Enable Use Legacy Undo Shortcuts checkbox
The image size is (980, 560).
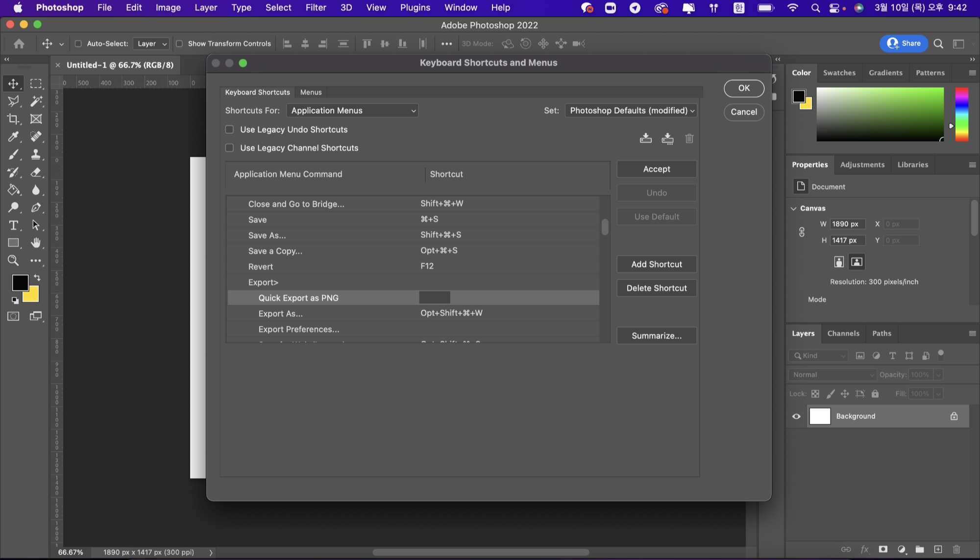pos(229,129)
